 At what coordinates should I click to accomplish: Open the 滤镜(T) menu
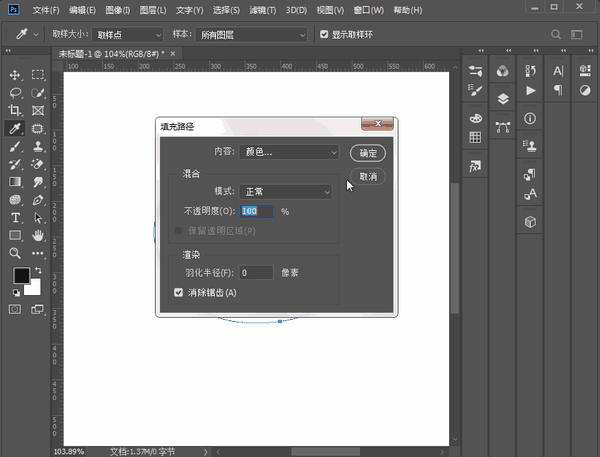(262, 10)
